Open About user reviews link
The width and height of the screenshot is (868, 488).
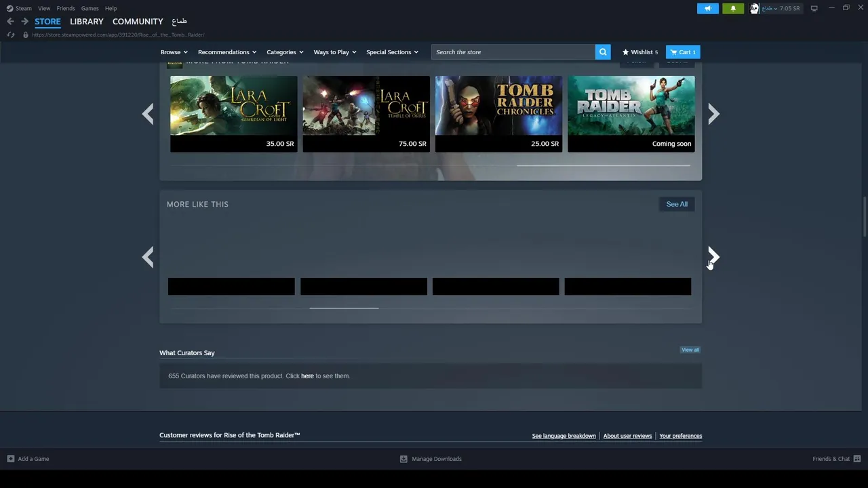[x=627, y=436]
